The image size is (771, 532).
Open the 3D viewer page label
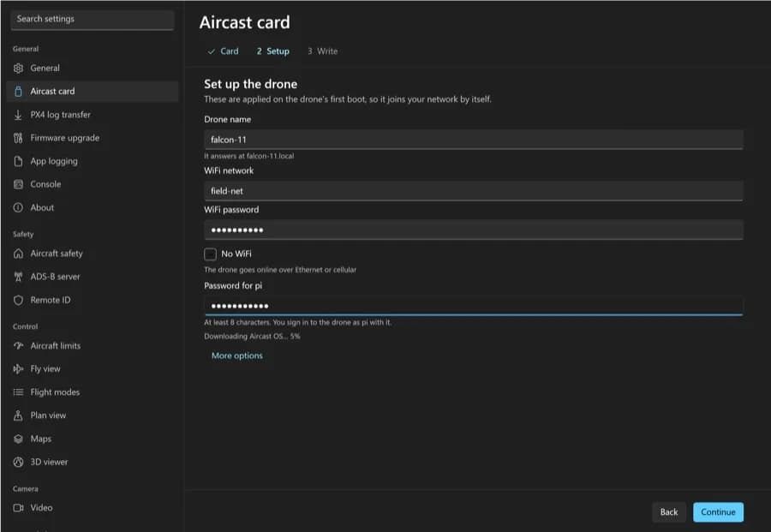click(x=49, y=462)
